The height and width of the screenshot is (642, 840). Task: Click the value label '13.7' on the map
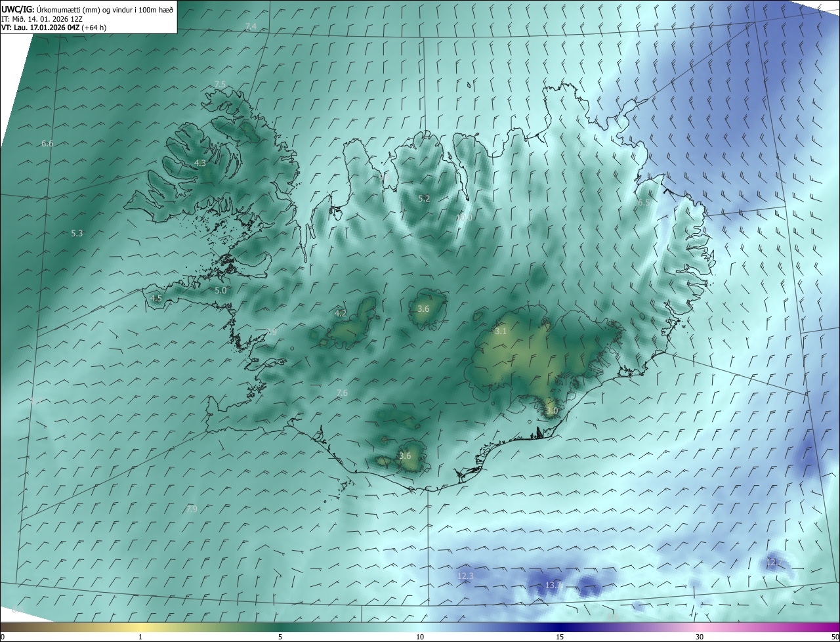(554, 585)
